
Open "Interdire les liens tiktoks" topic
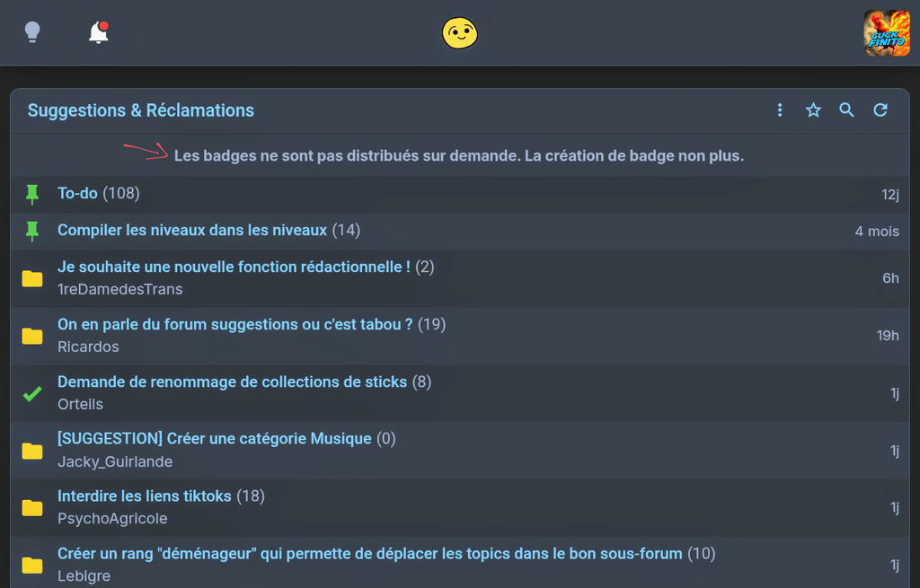[x=145, y=496]
